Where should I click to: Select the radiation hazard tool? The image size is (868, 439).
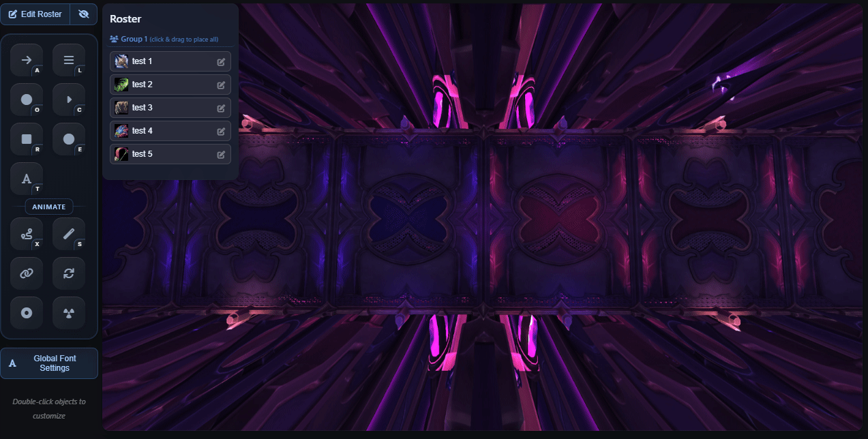pyautogui.click(x=69, y=313)
